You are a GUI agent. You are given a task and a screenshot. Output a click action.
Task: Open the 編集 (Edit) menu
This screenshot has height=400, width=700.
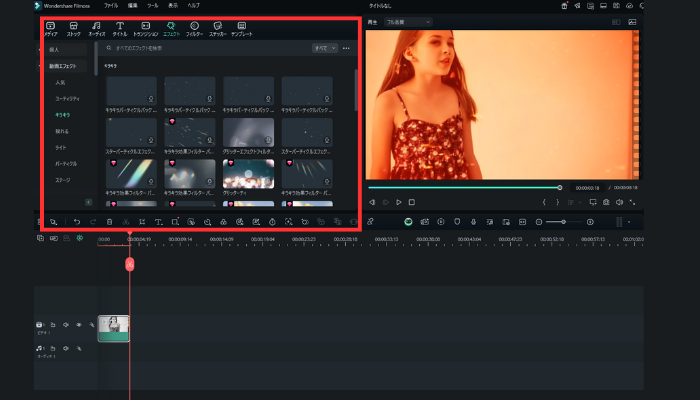click(133, 5)
